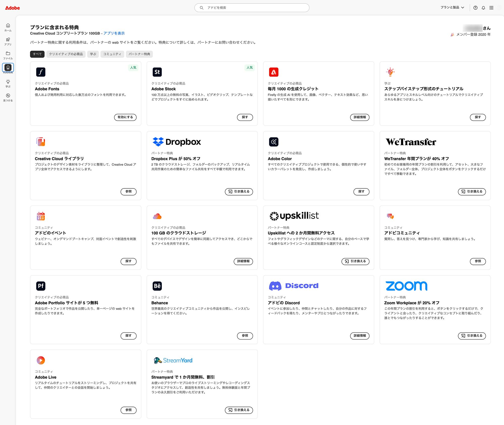
Task: Click 詳細情報 on 100 GB storage card
Action: pyautogui.click(x=243, y=261)
